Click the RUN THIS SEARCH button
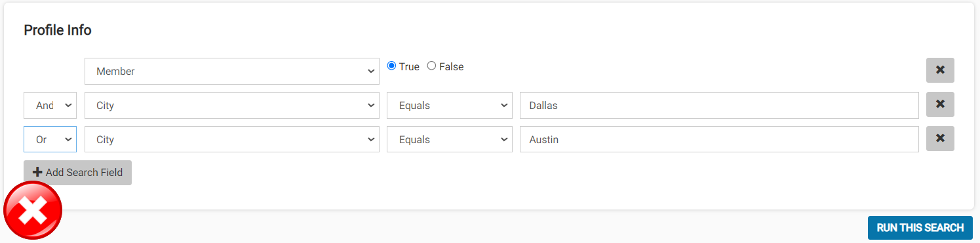The width and height of the screenshot is (980, 243). [x=920, y=228]
